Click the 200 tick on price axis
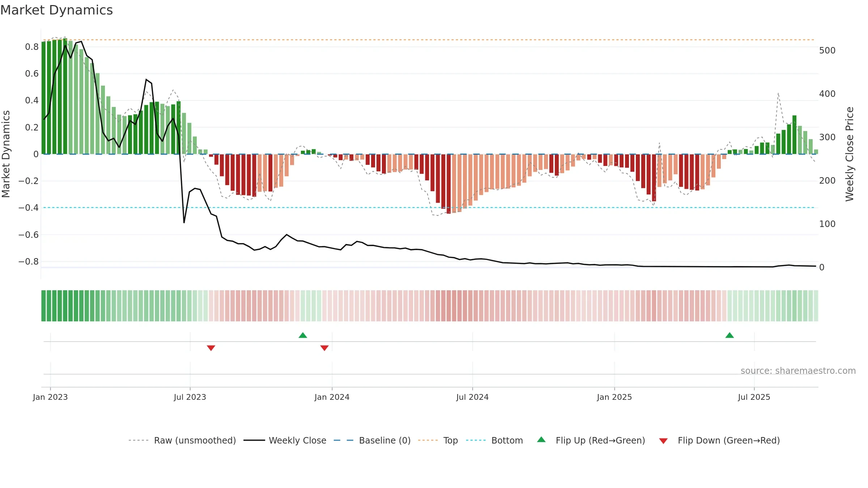Screen dimensions: 868x488 [827, 180]
